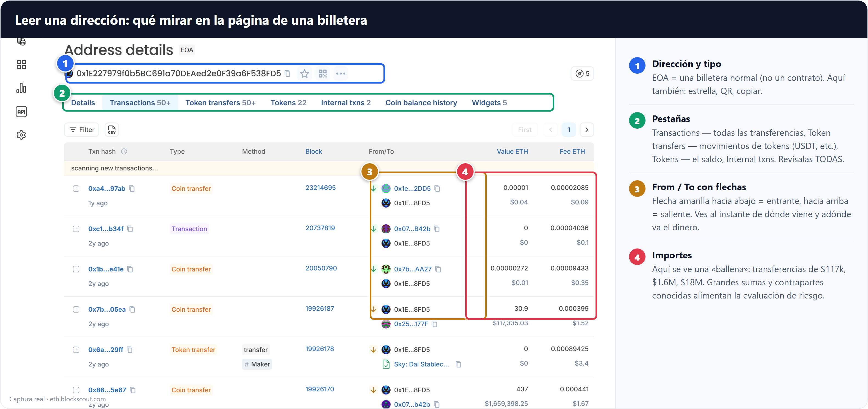Toggle timestamp format clock icon near Txn hash
This screenshot has width=868, height=409.
[x=124, y=151]
